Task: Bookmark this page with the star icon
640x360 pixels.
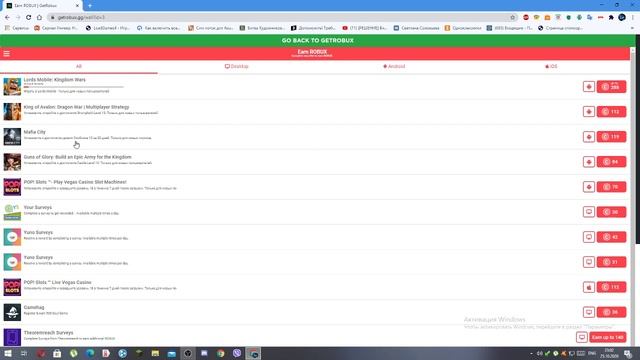Action: point(513,18)
